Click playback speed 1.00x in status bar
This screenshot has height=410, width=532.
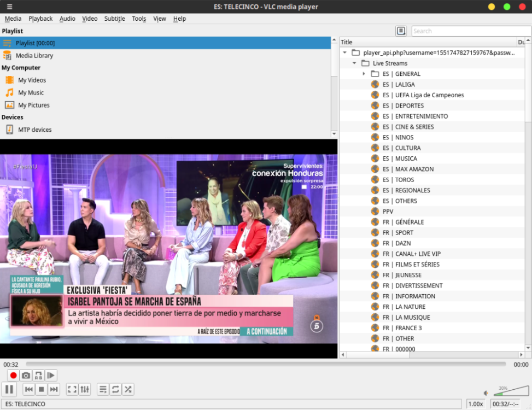476,404
